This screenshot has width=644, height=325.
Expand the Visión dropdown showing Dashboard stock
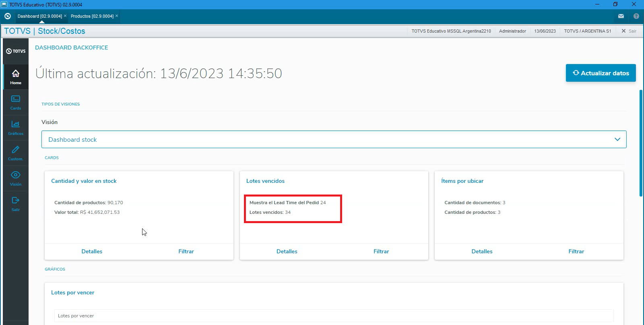coord(334,139)
